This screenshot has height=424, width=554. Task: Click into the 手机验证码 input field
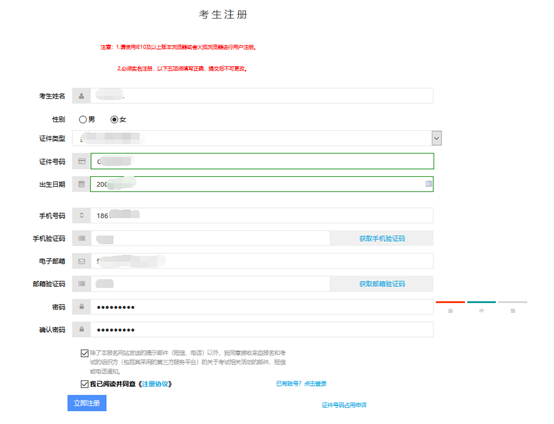211,238
